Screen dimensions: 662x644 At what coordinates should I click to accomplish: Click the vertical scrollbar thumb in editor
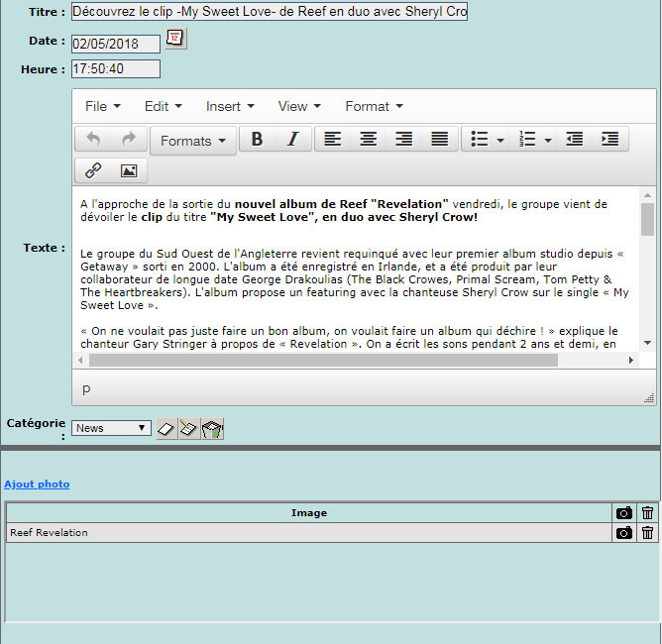[647, 219]
